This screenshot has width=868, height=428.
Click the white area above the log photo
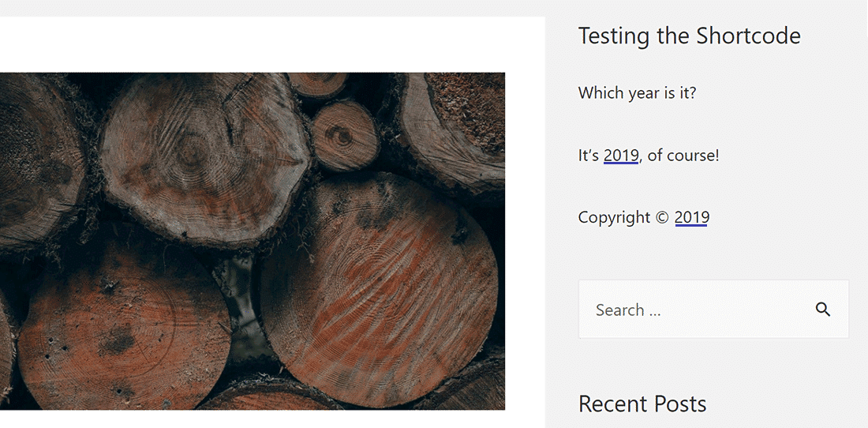pos(253,43)
